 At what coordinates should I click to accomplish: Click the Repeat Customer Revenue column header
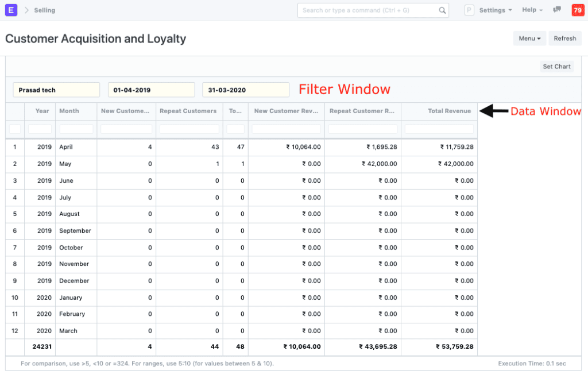pyautogui.click(x=363, y=111)
